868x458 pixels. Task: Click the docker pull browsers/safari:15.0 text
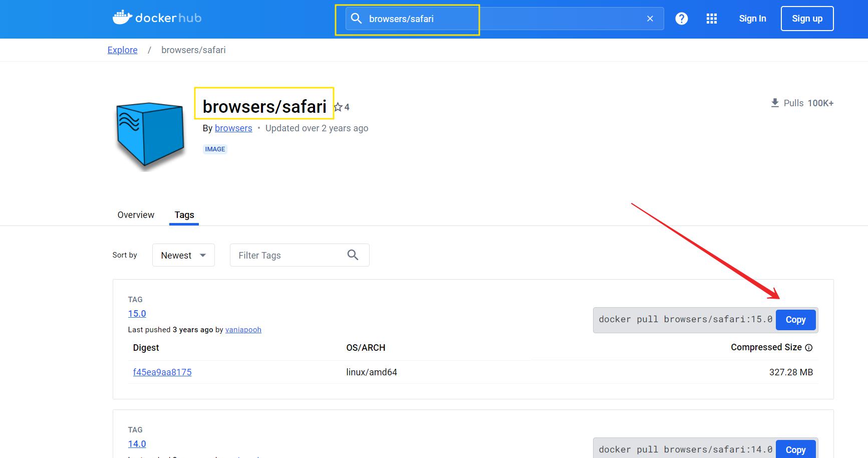pyautogui.click(x=685, y=319)
